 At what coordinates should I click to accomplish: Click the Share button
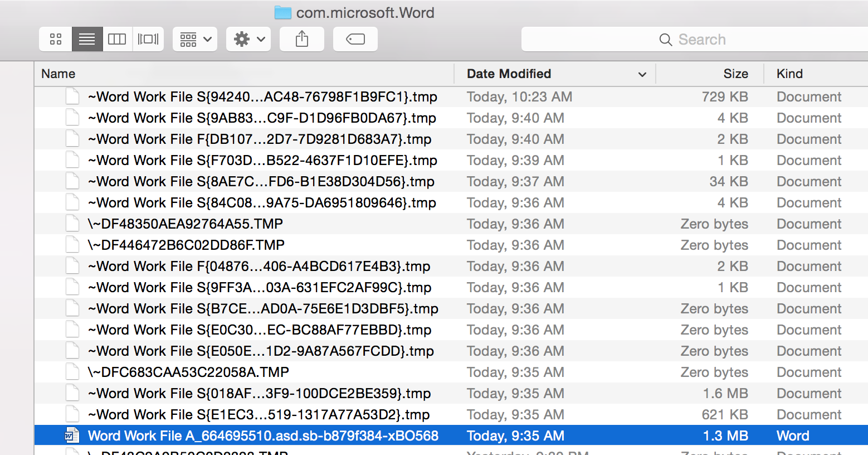pyautogui.click(x=302, y=39)
